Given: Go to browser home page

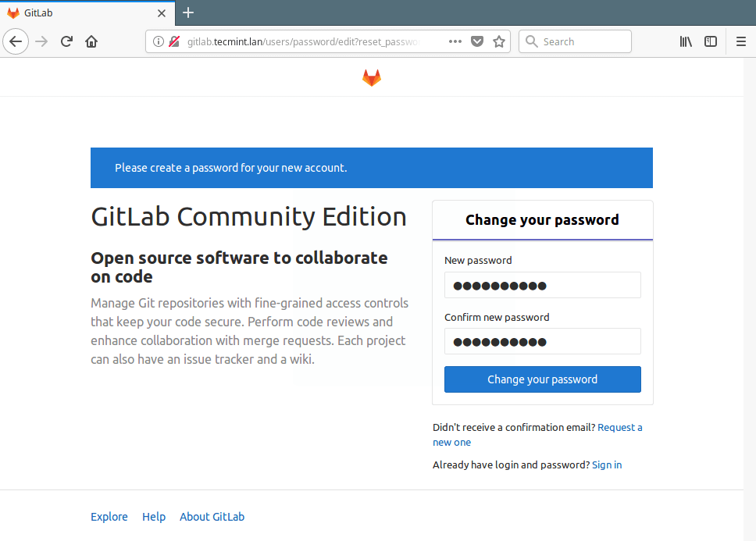Looking at the screenshot, I should pos(91,41).
